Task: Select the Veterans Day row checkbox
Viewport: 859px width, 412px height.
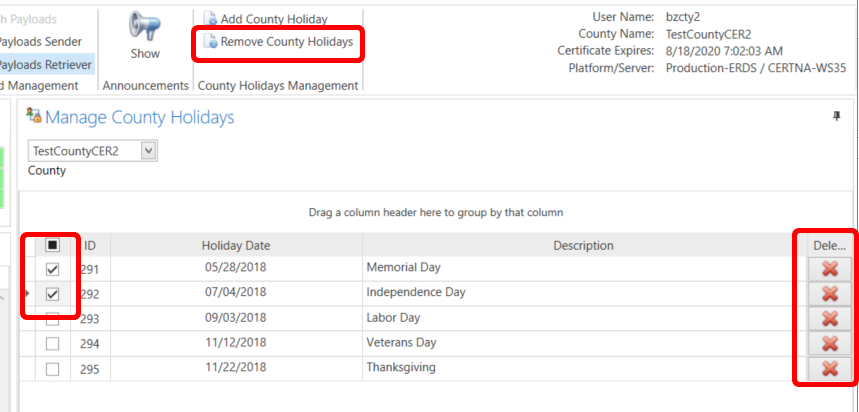Action: coord(53,344)
